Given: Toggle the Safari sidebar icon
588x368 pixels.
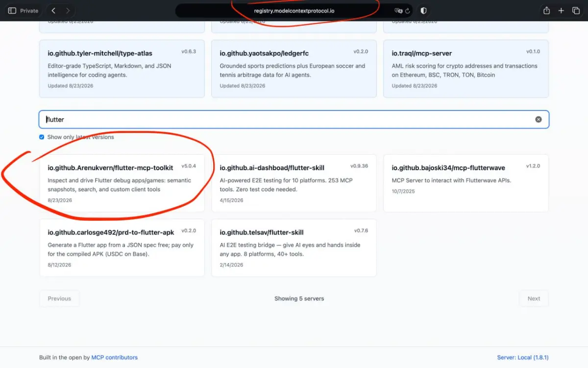Looking at the screenshot, I should 12,10.
